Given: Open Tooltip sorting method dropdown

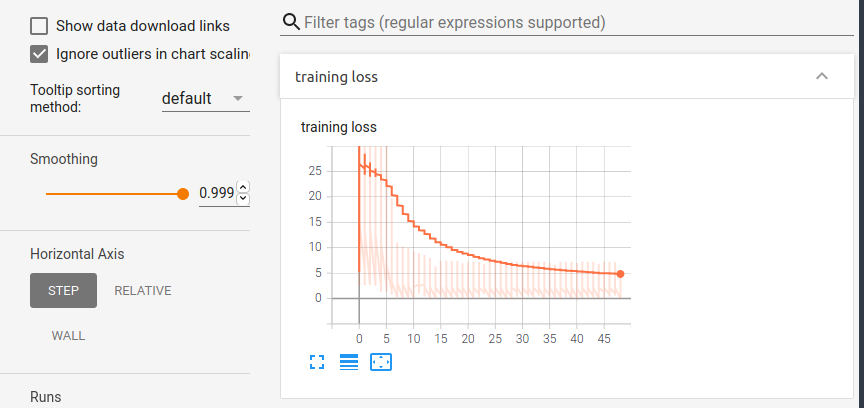Looking at the screenshot, I should pyautogui.click(x=204, y=98).
